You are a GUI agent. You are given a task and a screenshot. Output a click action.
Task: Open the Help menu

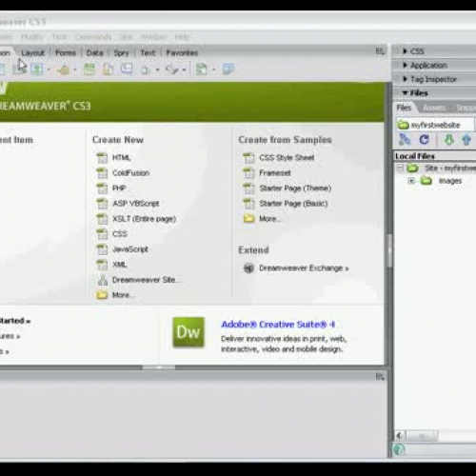[182, 37]
